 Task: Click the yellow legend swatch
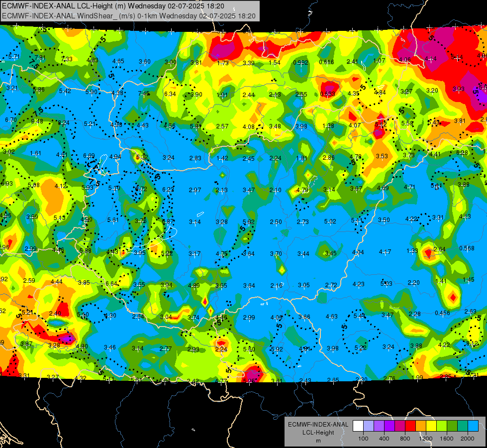[431, 426]
